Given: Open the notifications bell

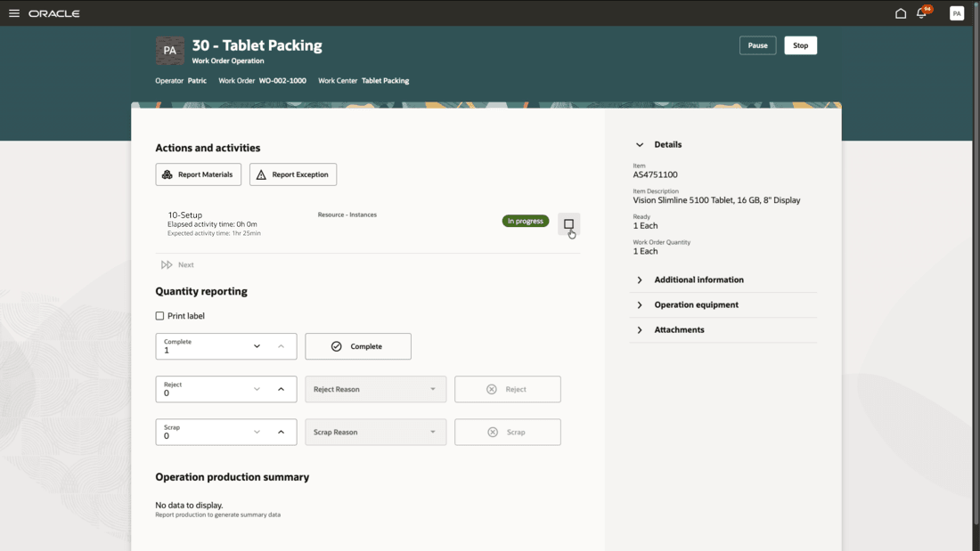Looking at the screenshot, I should [922, 13].
